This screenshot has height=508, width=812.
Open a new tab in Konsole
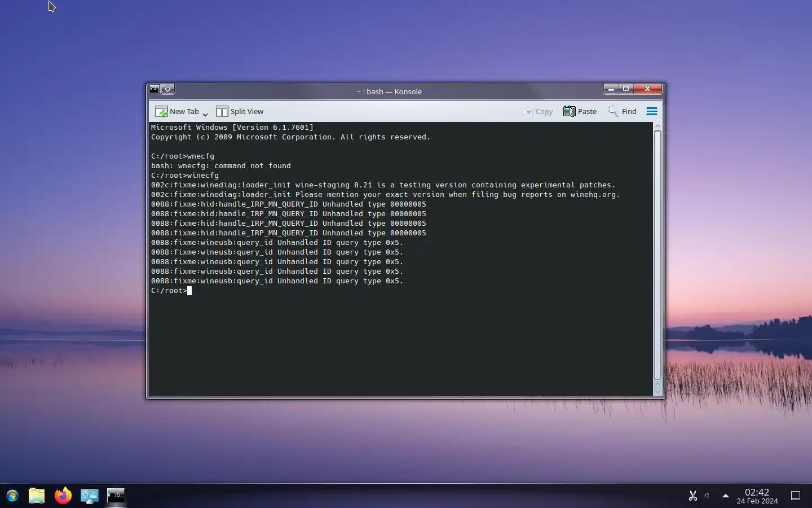[x=177, y=111]
